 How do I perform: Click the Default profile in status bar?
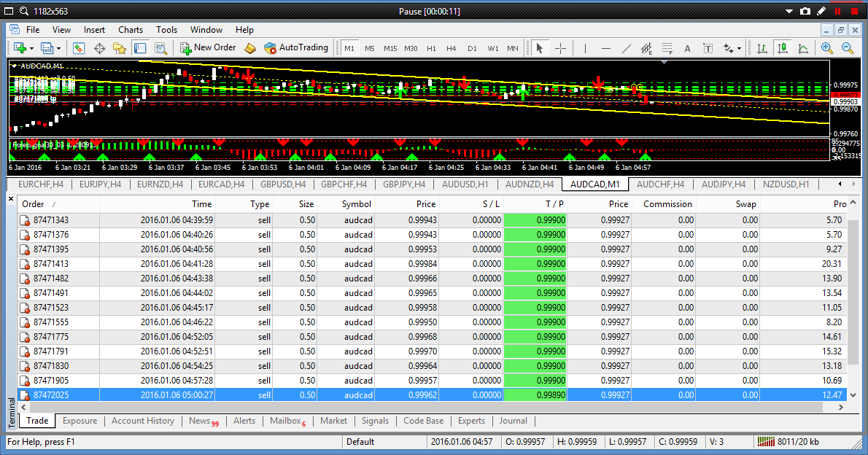[360, 442]
